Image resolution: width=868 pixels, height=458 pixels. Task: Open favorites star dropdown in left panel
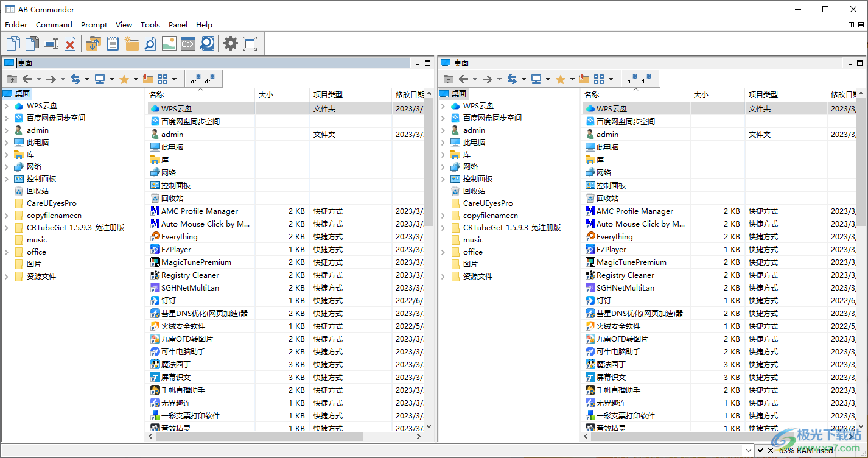[136, 79]
